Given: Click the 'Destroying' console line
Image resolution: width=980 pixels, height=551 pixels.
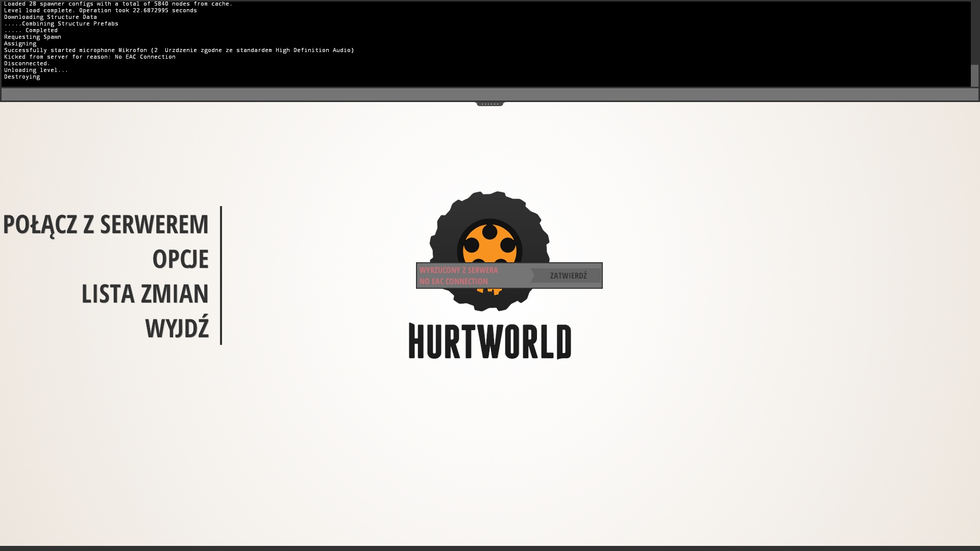Looking at the screenshot, I should tap(22, 77).
